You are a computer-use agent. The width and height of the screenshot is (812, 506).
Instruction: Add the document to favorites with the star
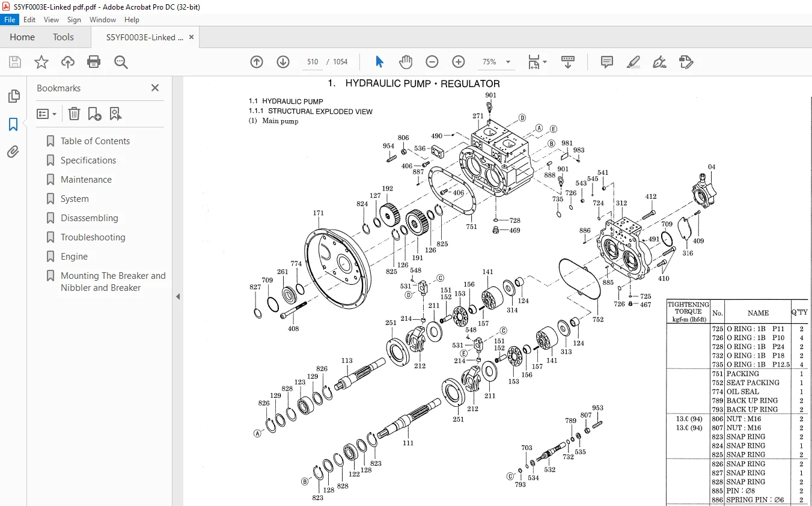point(41,62)
